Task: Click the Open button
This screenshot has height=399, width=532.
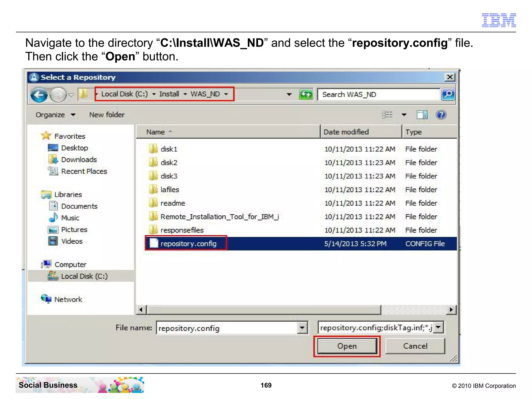Action: click(x=347, y=346)
